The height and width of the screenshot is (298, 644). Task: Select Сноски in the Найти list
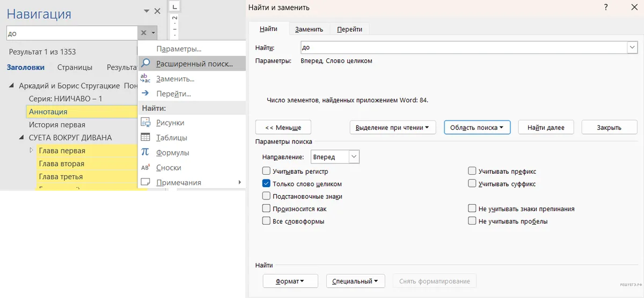tap(169, 167)
